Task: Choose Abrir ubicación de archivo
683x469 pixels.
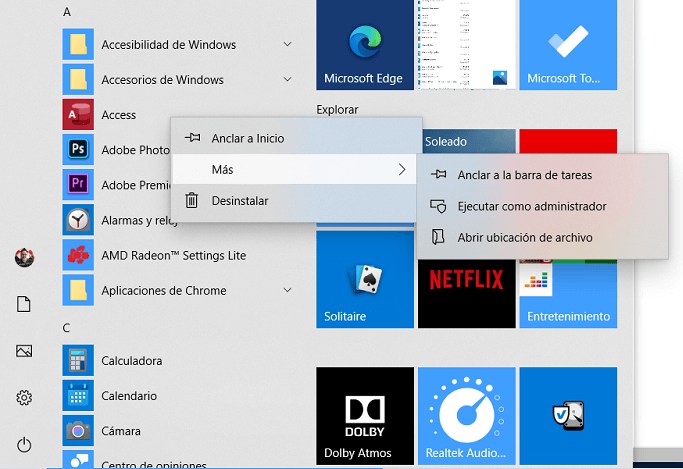Action: click(542, 237)
